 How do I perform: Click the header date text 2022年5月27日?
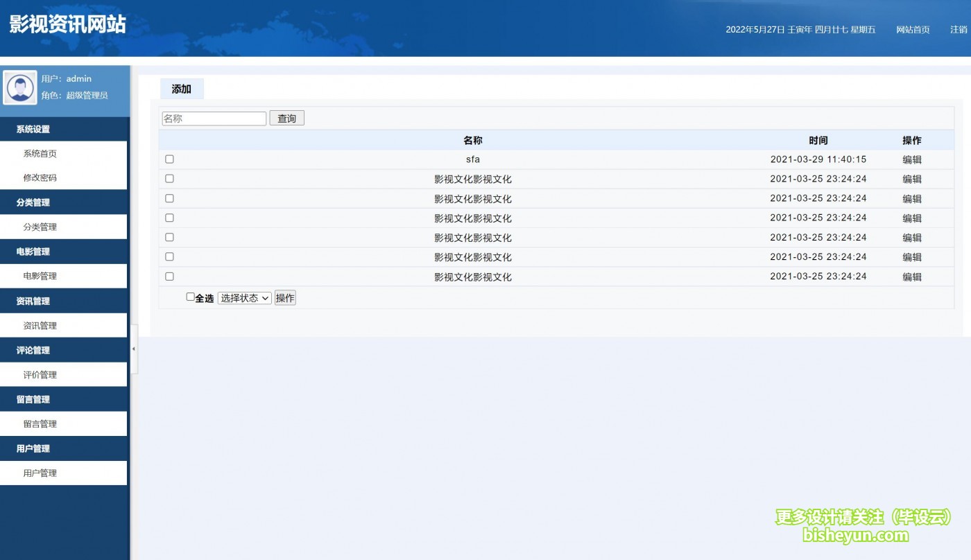click(x=755, y=29)
